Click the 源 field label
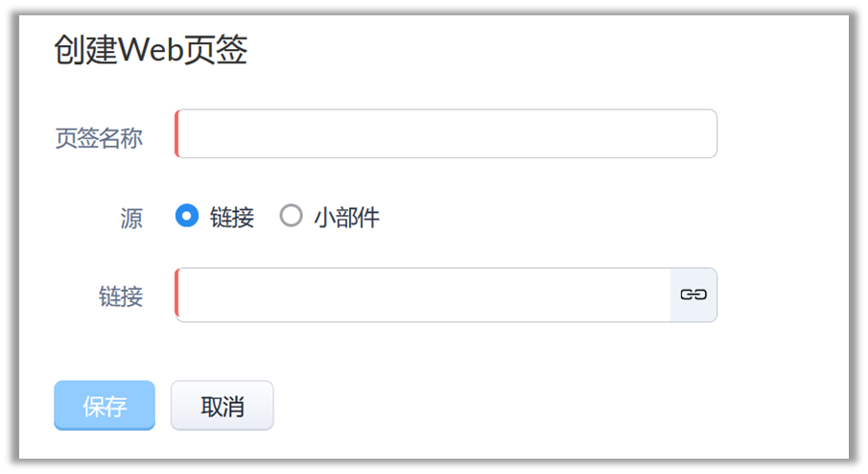The height and width of the screenshot is (474, 868). [x=131, y=219]
